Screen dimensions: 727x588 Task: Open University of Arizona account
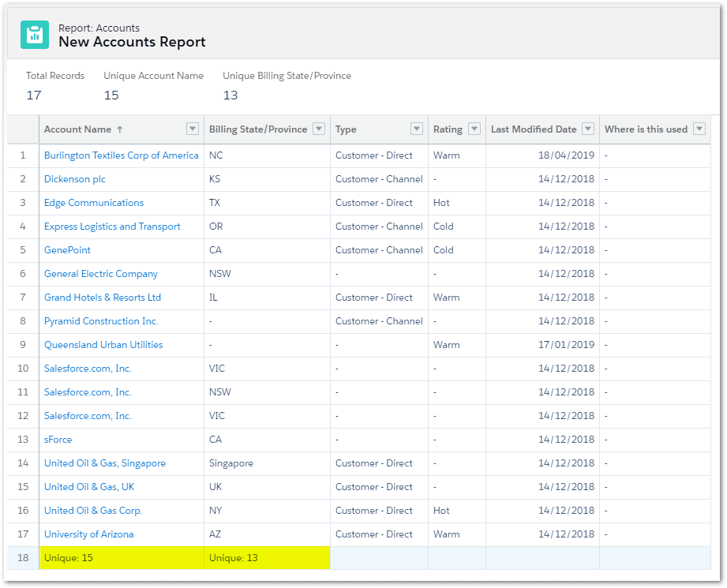88,534
